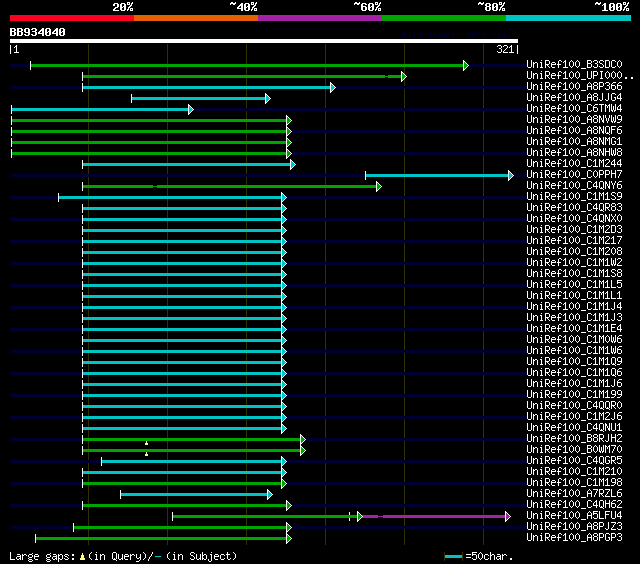Image resolution: width=640 pixels, height=564 pixels.
Task: Select the UniRef100_C1M1E4 label
Action: pos(574,329)
